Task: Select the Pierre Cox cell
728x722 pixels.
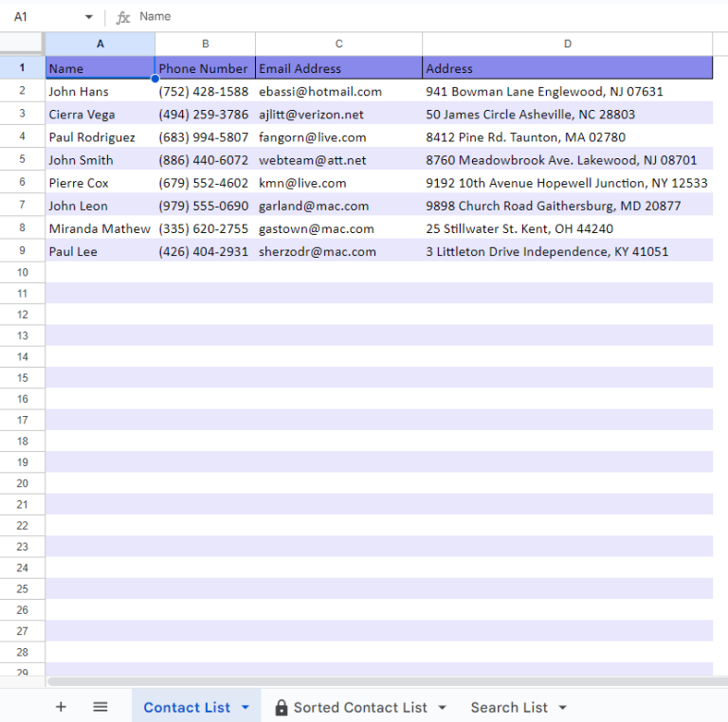Action: pyautogui.click(x=100, y=182)
